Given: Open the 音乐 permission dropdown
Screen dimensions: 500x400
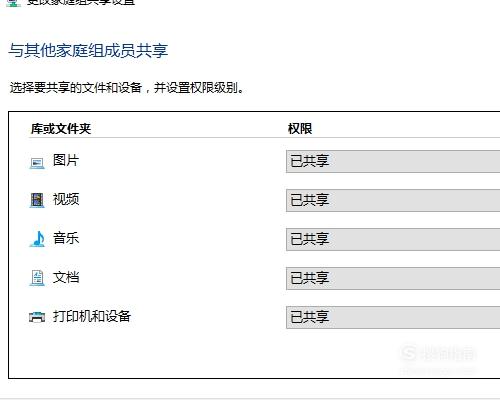Looking at the screenshot, I should [x=393, y=239].
